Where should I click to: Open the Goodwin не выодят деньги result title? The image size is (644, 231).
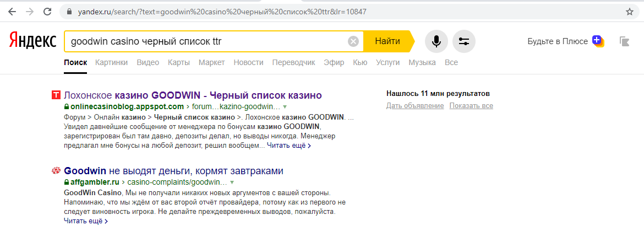(x=174, y=170)
